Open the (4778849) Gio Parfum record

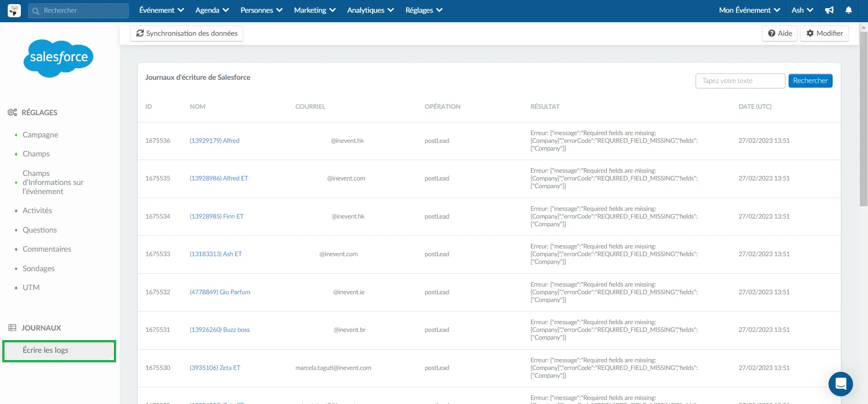(220, 292)
